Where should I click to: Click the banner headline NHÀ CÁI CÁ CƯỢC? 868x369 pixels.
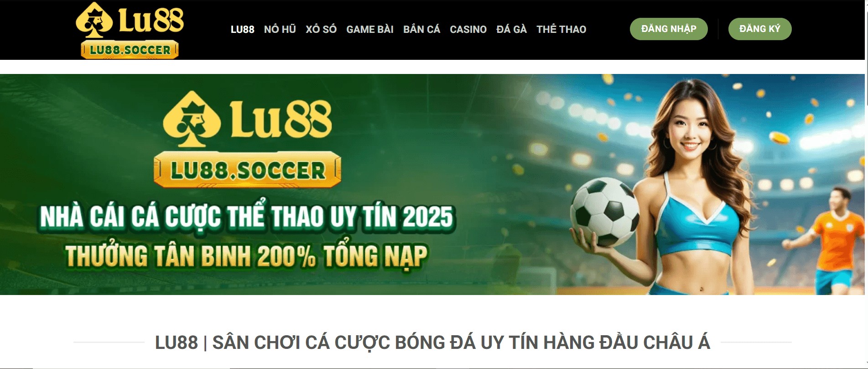[246, 216]
